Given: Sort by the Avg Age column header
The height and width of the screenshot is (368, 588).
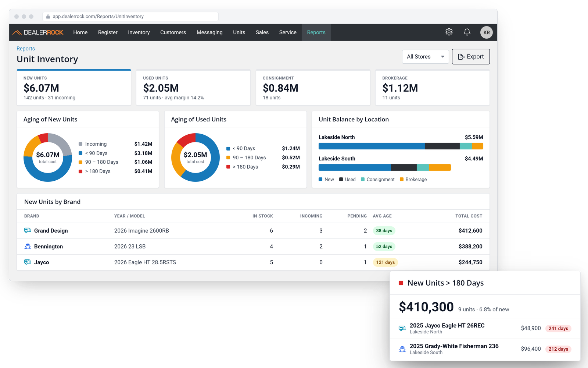Looking at the screenshot, I should [x=382, y=216].
